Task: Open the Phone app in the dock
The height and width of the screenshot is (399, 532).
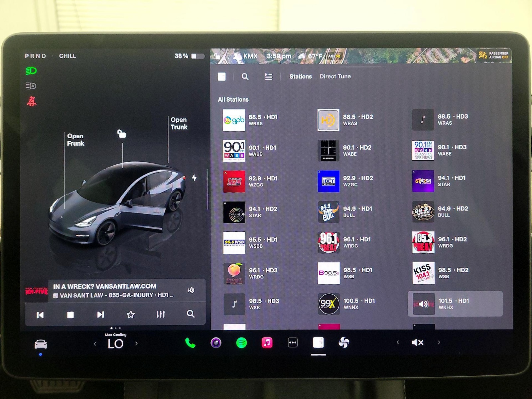Action: (x=190, y=343)
